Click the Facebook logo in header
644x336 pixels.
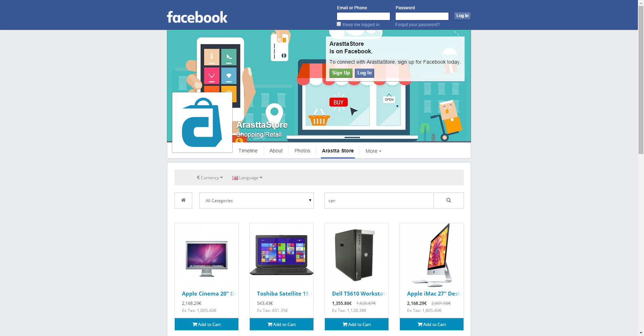tap(197, 17)
